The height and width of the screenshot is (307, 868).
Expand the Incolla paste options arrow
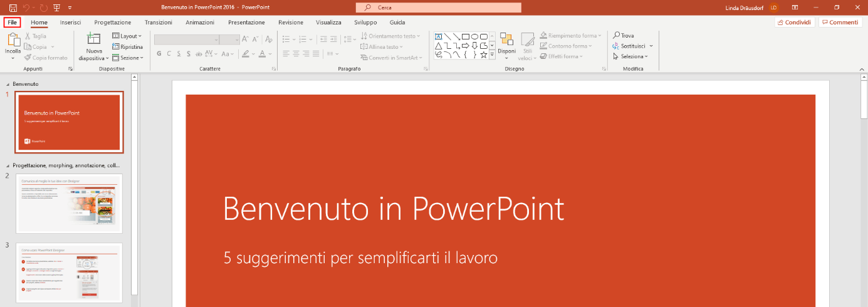[x=13, y=58]
